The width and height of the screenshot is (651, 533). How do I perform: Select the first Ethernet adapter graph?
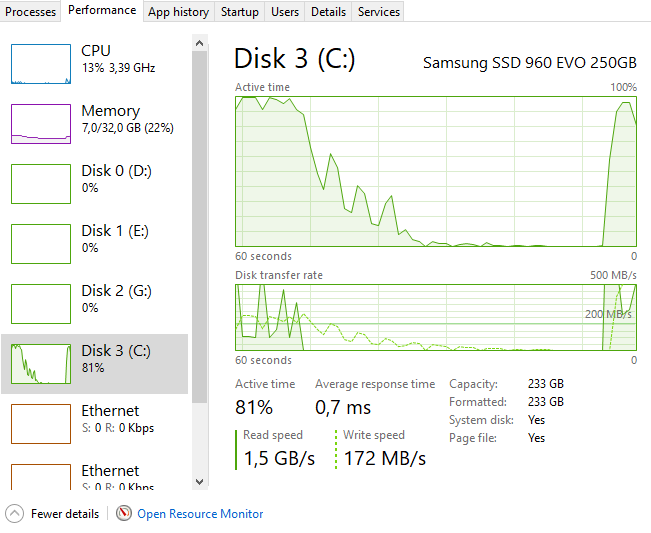point(41,424)
